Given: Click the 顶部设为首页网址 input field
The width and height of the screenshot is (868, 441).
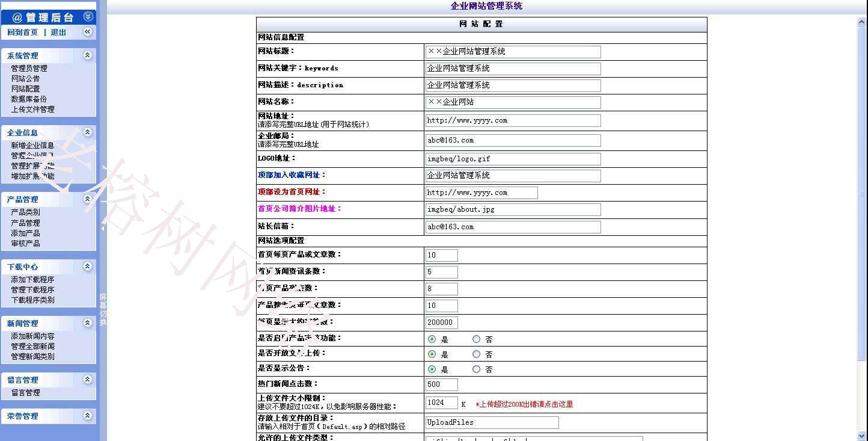Looking at the screenshot, I should coord(481,193).
